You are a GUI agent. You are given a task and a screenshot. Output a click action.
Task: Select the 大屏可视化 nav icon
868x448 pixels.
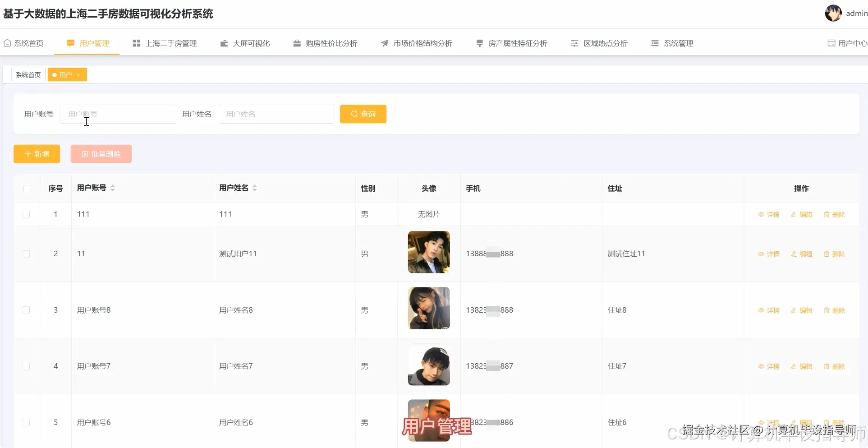pyautogui.click(x=223, y=43)
